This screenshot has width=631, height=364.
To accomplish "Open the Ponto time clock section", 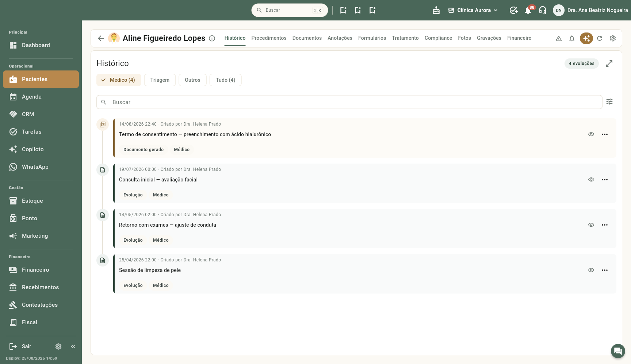I will point(41,218).
